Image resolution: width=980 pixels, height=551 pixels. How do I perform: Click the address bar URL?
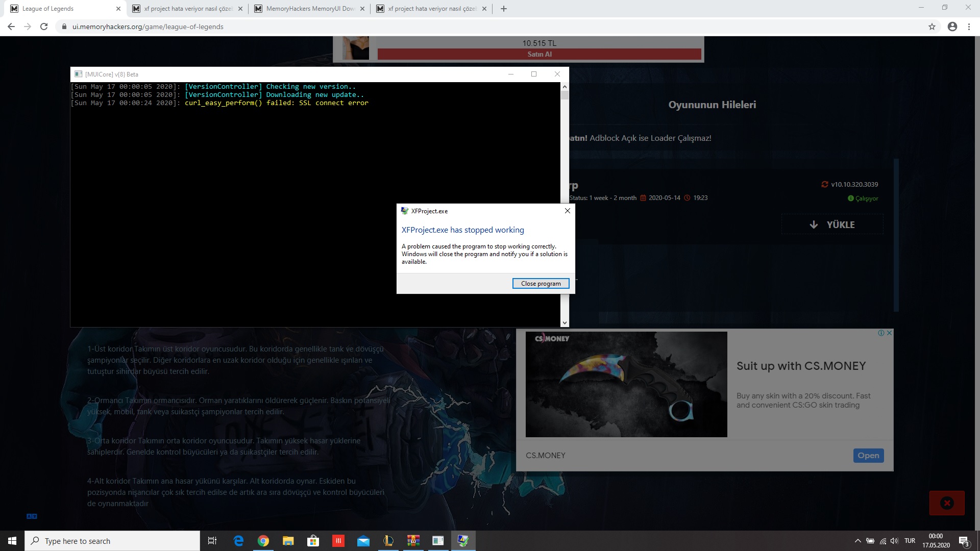pos(148,27)
